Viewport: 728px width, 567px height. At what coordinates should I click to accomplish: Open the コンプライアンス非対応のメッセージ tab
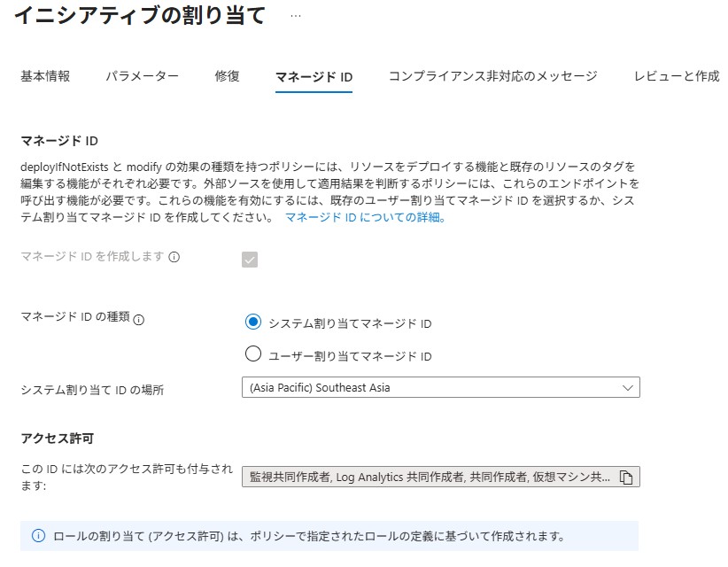coord(492,76)
